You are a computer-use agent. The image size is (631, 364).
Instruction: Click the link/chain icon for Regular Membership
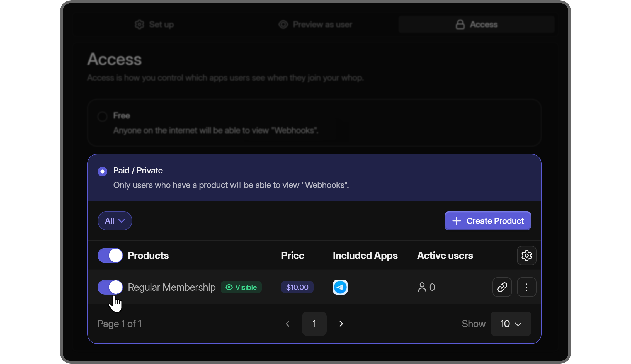502,287
